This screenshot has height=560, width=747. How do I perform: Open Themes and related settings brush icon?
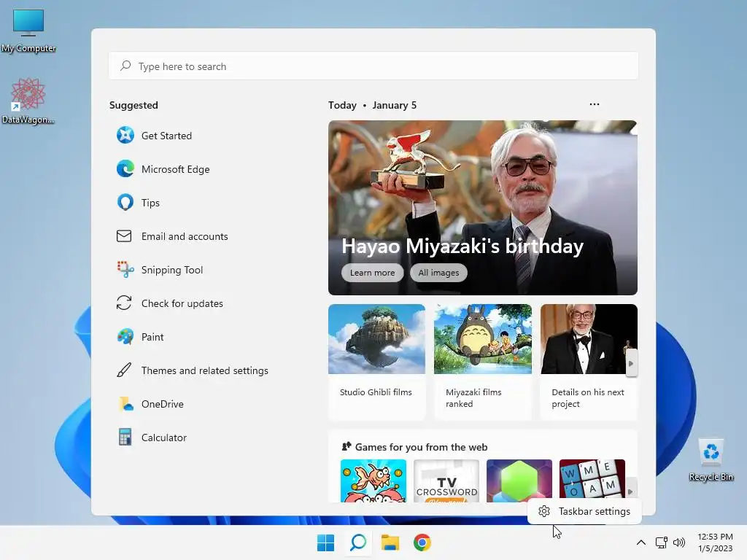click(124, 370)
